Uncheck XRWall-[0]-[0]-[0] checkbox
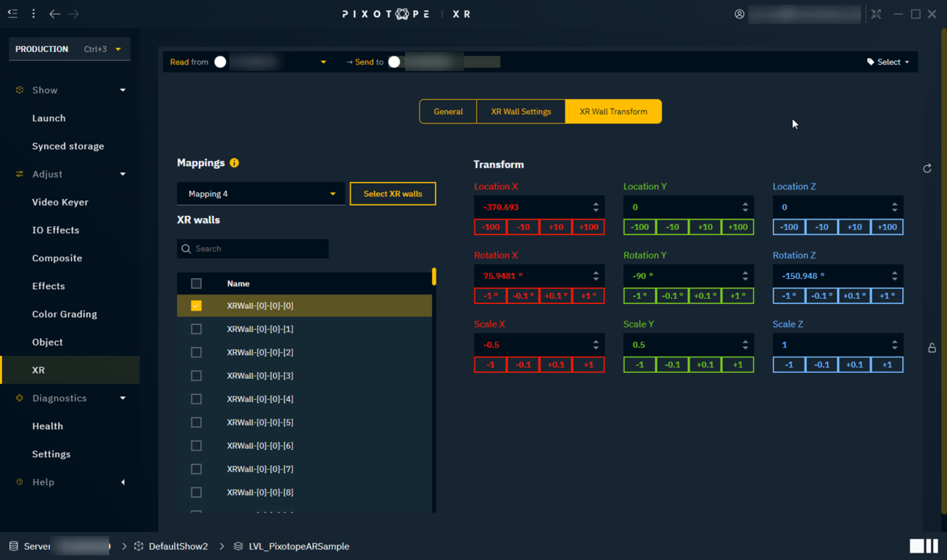The image size is (947, 560). coord(196,306)
